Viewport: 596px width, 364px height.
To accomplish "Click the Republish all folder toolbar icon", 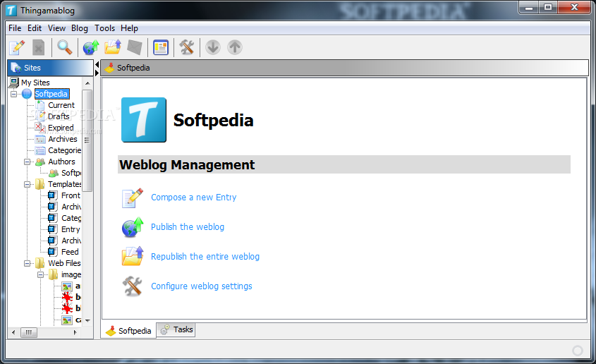I will [x=113, y=47].
